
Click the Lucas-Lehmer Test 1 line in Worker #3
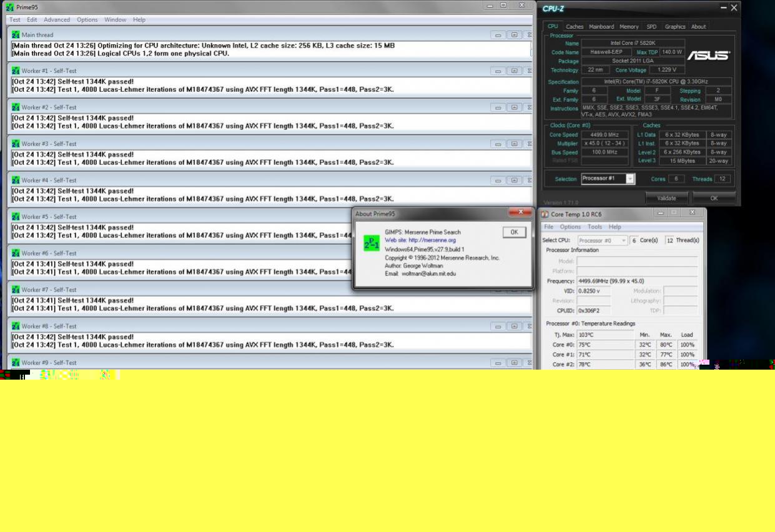tap(203, 162)
